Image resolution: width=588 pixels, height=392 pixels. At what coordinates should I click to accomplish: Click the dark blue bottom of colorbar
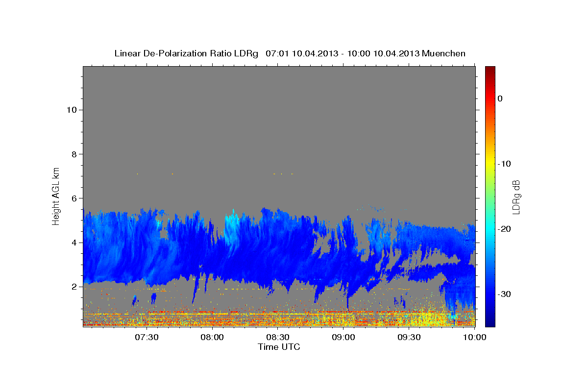tap(490, 322)
